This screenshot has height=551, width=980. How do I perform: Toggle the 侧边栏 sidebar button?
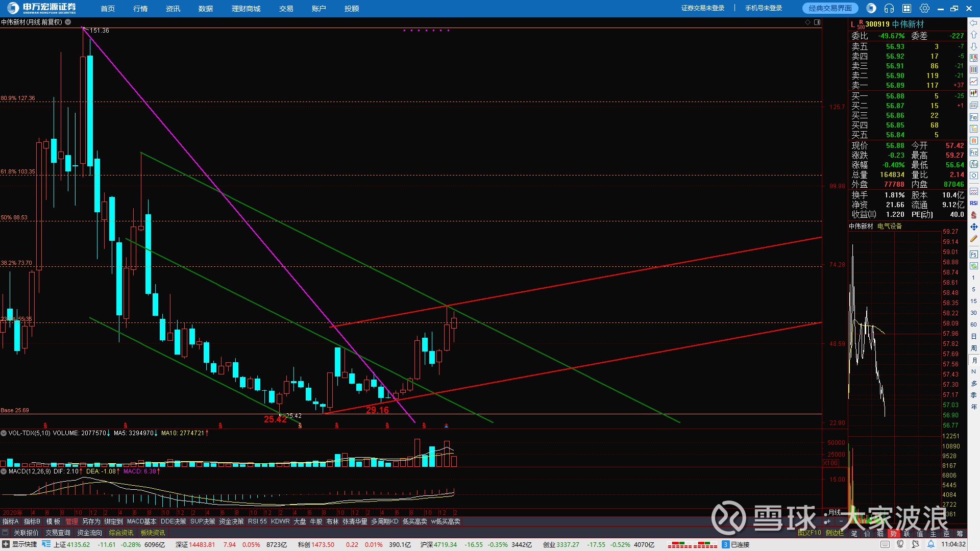835,533
